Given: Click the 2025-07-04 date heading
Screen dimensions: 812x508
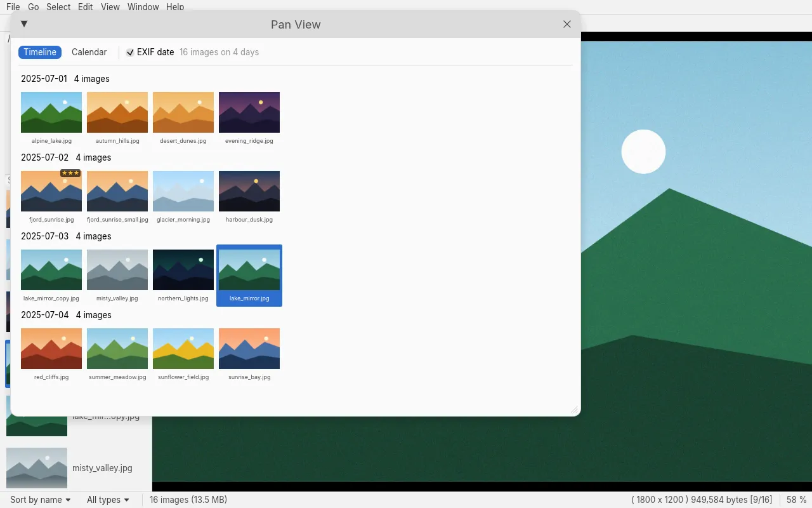Looking at the screenshot, I should point(44,315).
